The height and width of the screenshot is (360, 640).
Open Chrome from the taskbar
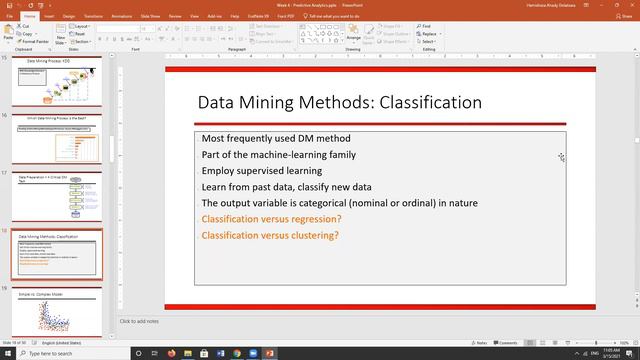[x=237, y=353]
